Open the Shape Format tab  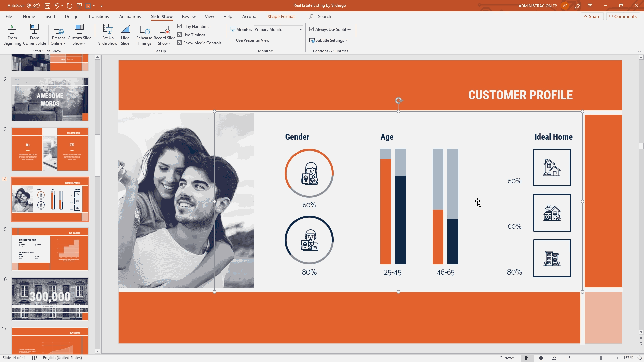[x=281, y=16]
